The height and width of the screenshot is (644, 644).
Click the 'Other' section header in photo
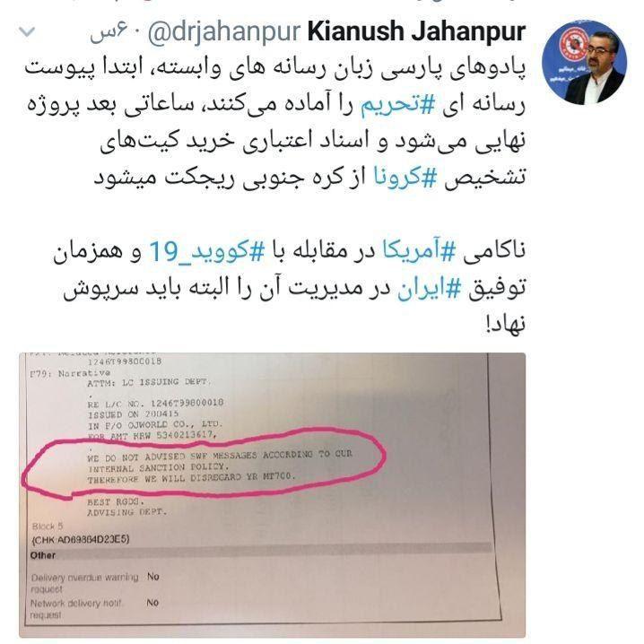coord(43,555)
